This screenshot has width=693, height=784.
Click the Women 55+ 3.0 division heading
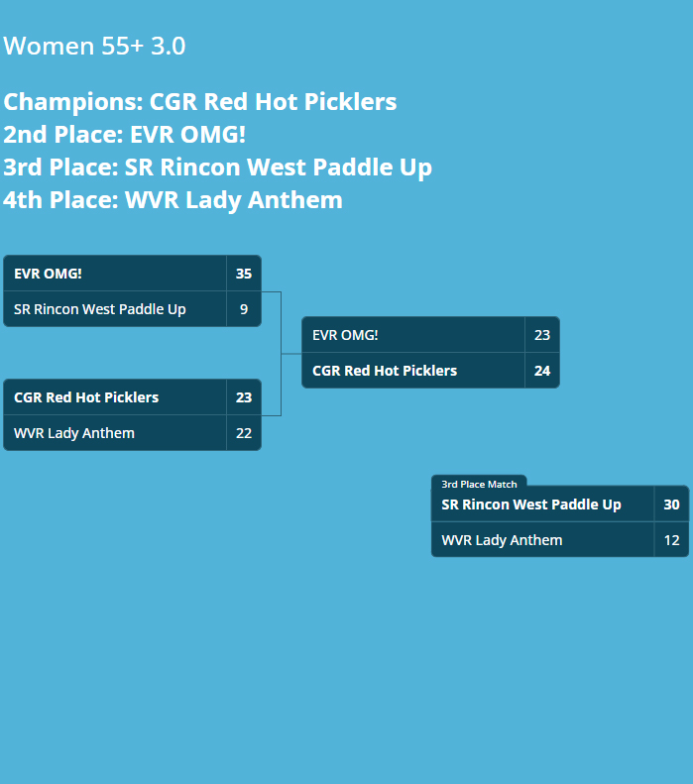tap(94, 47)
